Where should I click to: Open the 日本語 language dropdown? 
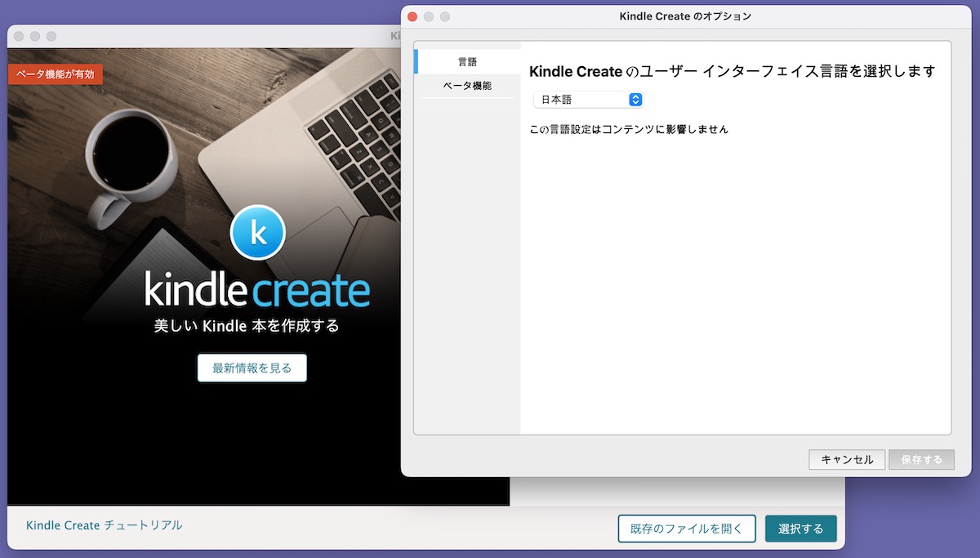coord(588,100)
